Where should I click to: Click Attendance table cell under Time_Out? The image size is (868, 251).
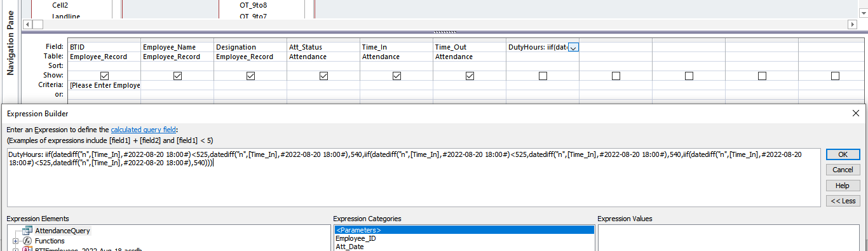(470, 57)
